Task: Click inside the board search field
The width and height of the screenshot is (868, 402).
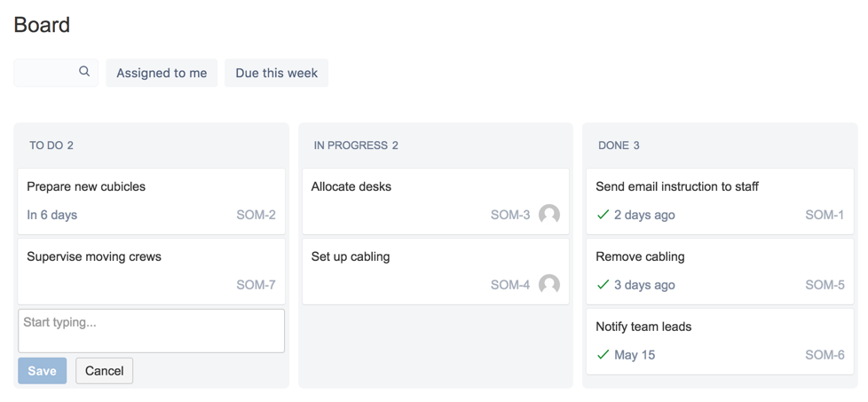Action: click(x=46, y=73)
